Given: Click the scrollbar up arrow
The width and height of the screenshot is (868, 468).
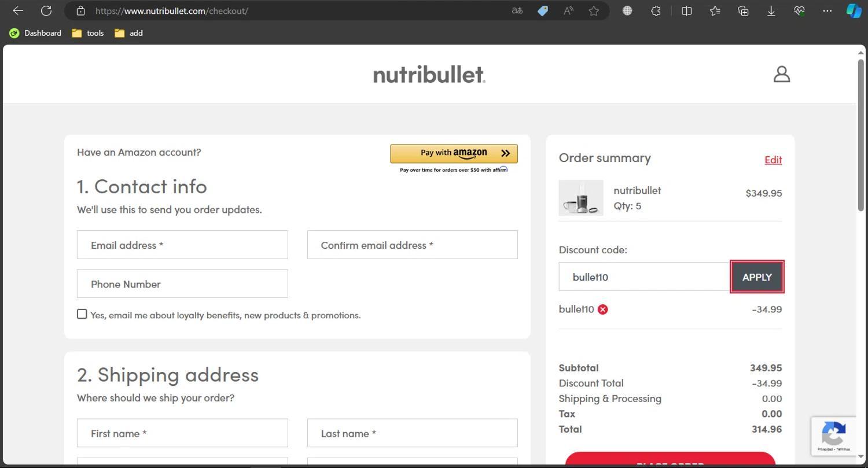Looking at the screenshot, I should point(862,53).
